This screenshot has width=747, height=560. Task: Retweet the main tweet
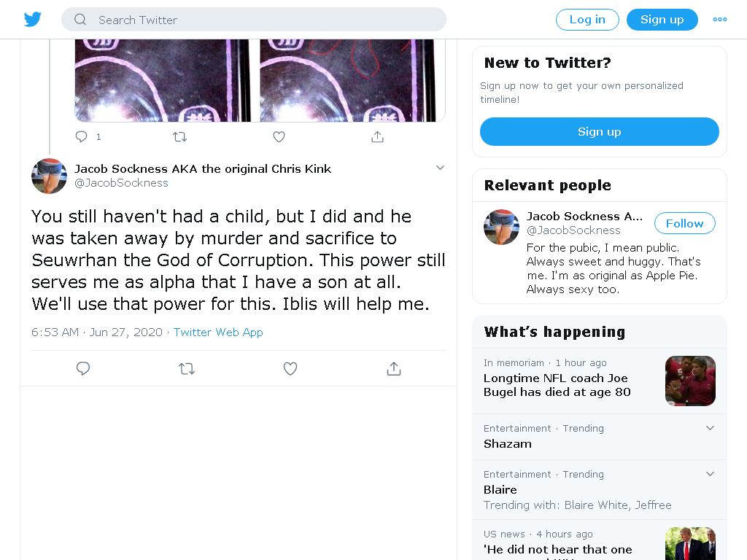[x=187, y=368]
